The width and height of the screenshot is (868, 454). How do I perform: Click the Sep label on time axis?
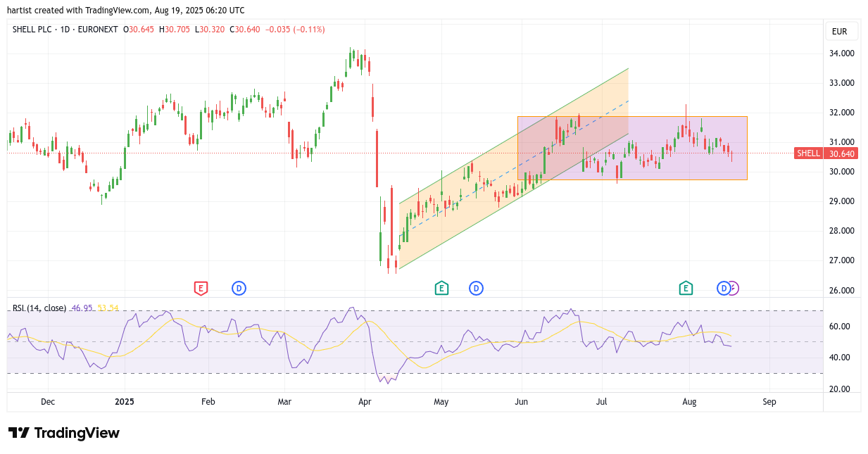769,402
